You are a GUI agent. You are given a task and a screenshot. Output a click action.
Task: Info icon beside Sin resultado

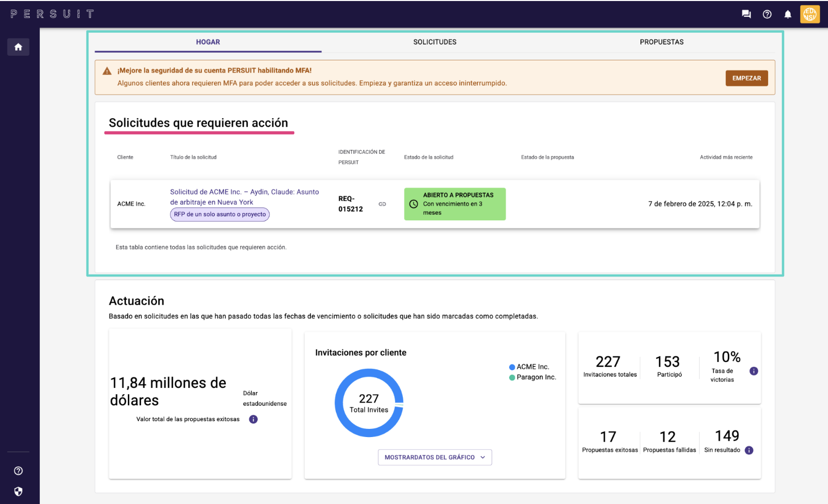click(x=749, y=450)
